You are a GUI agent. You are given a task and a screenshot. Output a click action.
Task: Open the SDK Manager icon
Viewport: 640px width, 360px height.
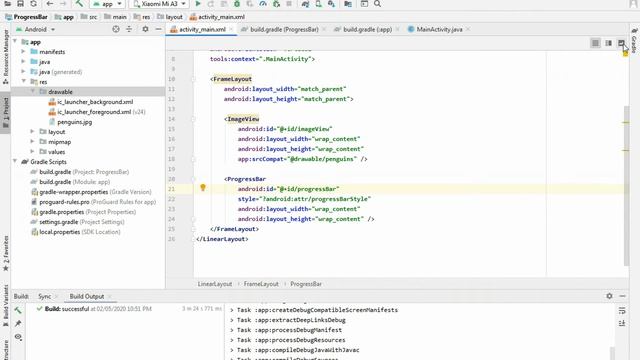tap(331, 4)
